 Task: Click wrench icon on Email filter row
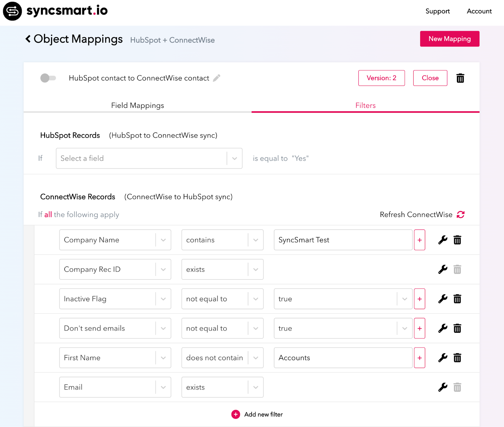443,387
